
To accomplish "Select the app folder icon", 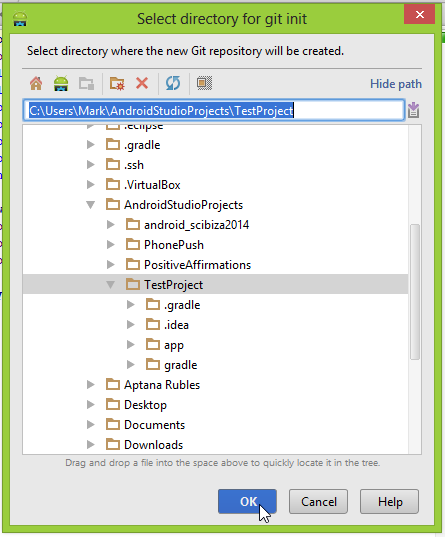I will pos(153,345).
